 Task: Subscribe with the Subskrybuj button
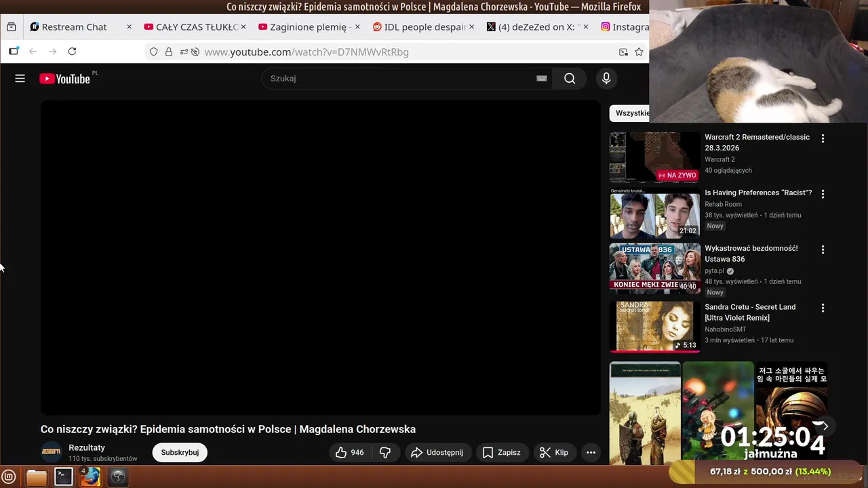[x=180, y=453]
